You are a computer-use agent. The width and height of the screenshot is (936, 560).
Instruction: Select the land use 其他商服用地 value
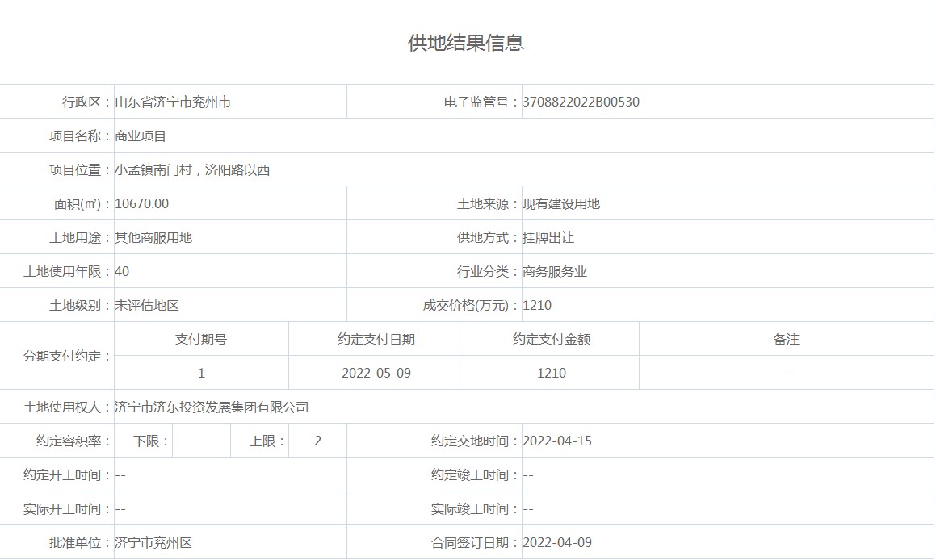coord(153,238)
